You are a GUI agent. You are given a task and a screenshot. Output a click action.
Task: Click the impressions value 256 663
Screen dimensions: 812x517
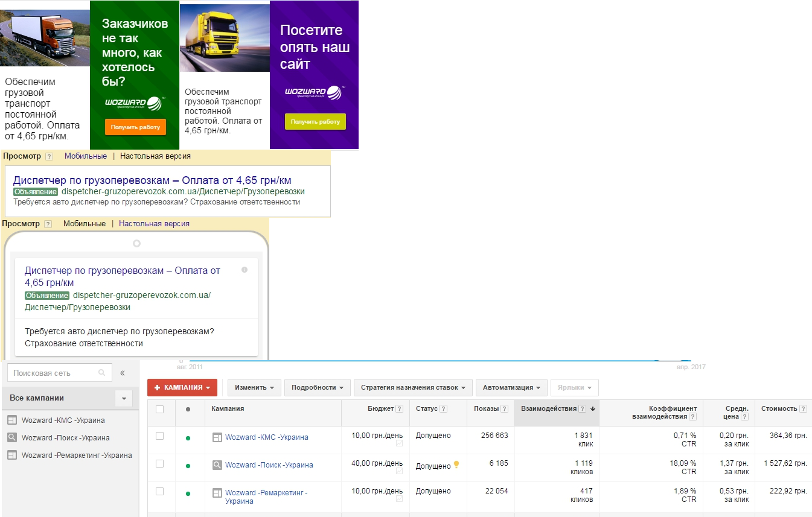point(494,436)
